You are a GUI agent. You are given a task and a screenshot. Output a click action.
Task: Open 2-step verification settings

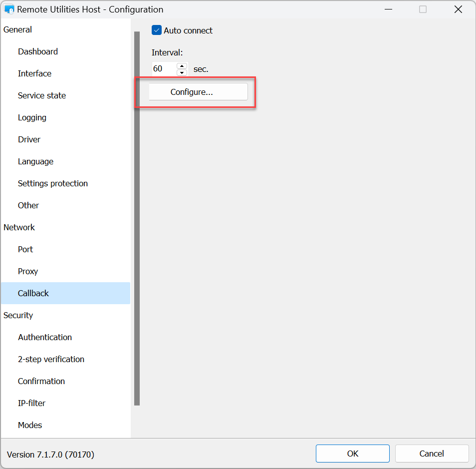(x=51, y=359)
